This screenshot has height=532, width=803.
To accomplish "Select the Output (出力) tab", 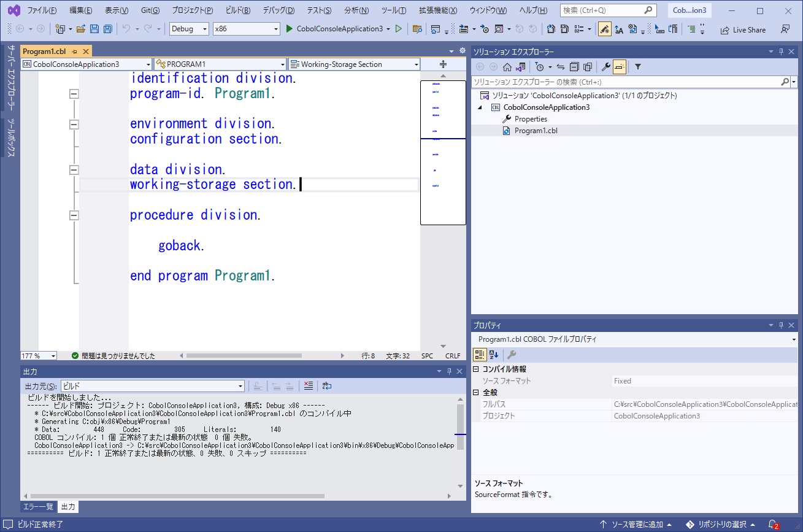I will click(x=68, y=507).
